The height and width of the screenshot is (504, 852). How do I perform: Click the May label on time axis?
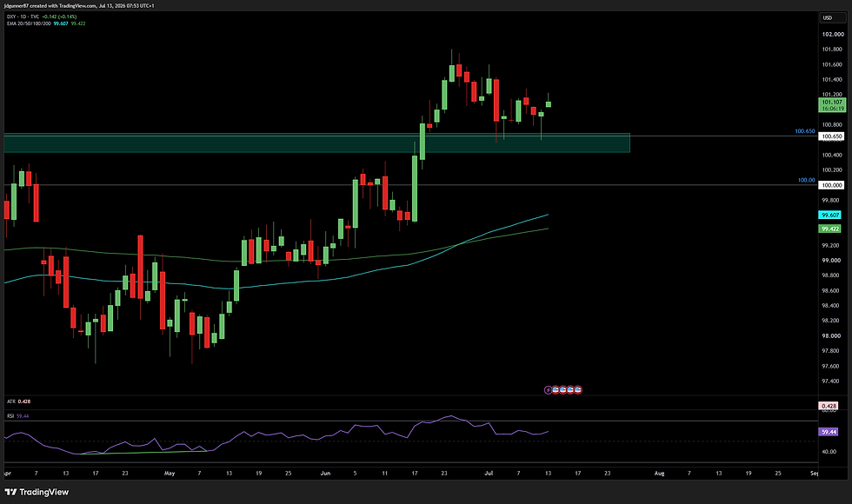coord(170,473)
